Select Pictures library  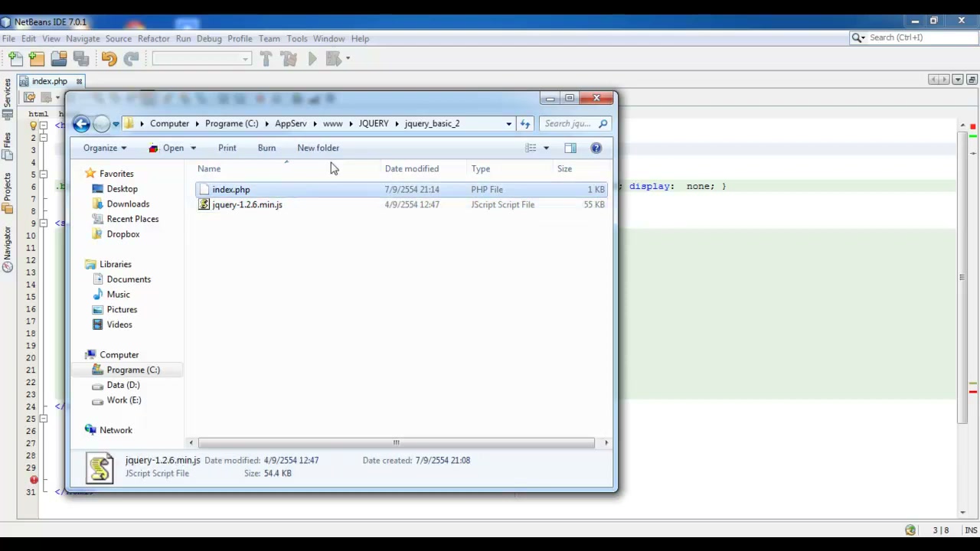[122, 309]
